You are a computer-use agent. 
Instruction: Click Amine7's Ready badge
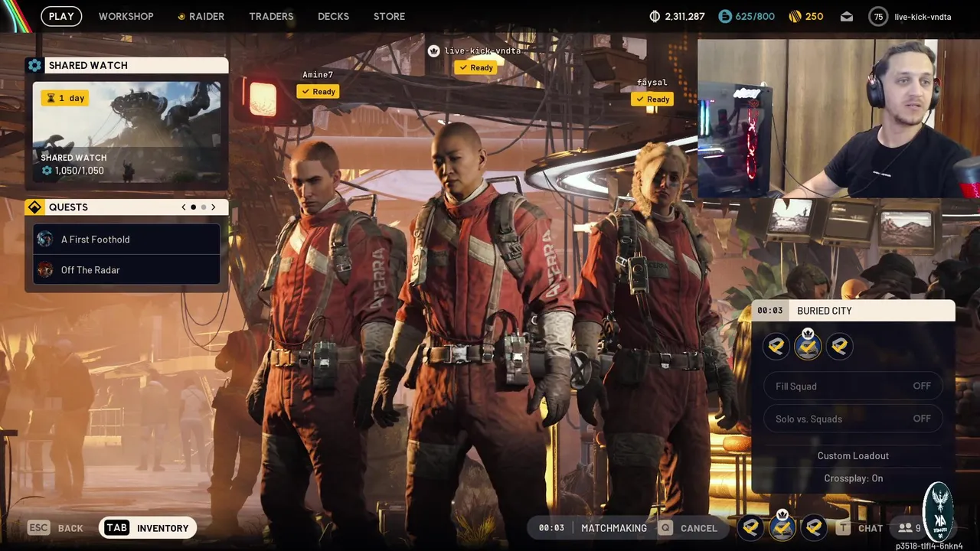click(x=318, y=92)
